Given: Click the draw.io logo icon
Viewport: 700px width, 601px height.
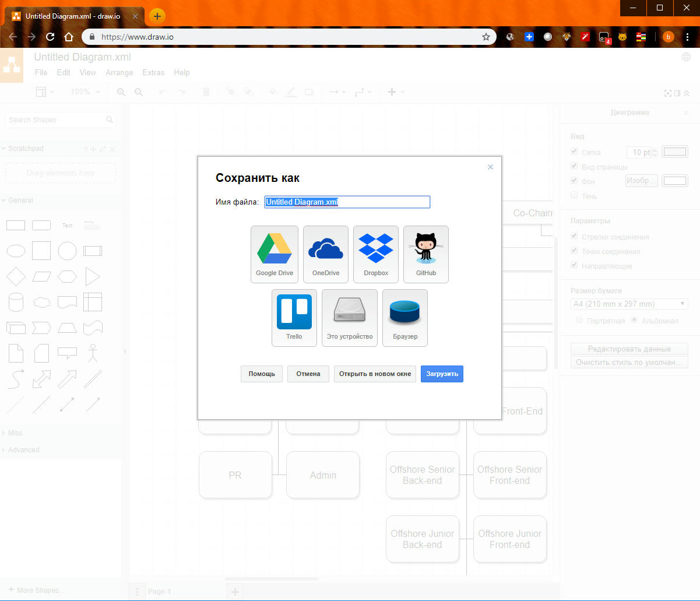Looking at the screenshot, I should pyautogui.click(x=12, y=65).
